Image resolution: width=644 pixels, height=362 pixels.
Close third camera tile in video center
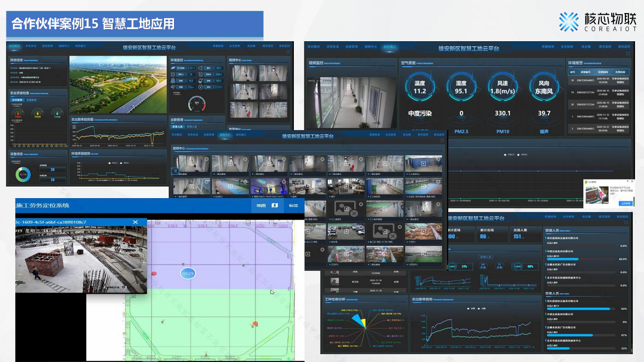[x=284, y=159]
